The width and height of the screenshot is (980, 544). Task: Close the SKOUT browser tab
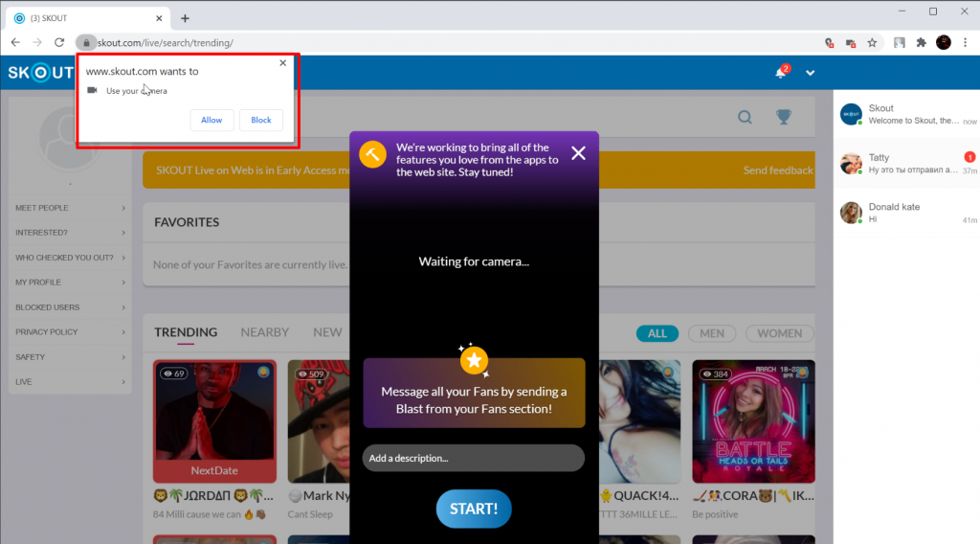pos(159,18)
